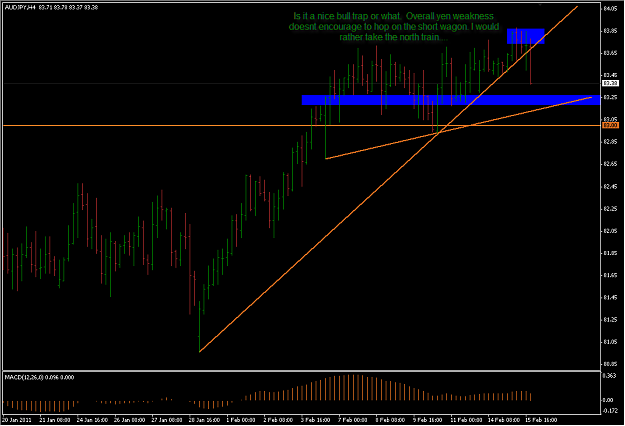
Task: Click the 15 Feb 16:00 time label
Action: 541,420
